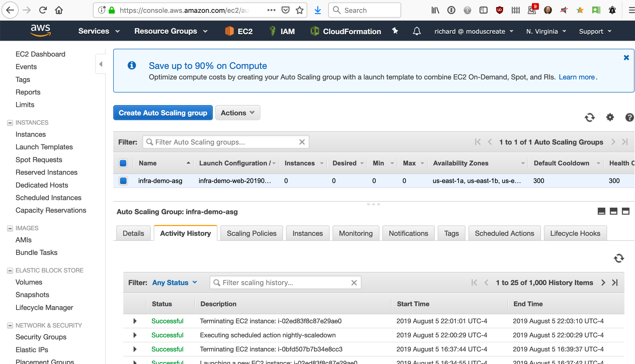This screenshot has width=635, height=364.
Task: Maximize the bottom details pane
Action: pyautogui.click(x=625, y=211)
